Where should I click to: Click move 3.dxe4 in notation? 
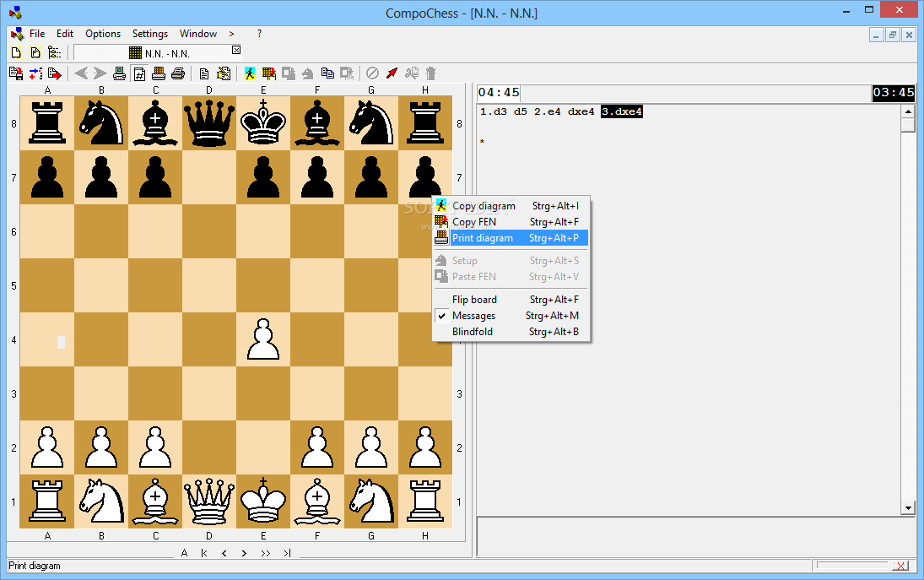[622, 111]
